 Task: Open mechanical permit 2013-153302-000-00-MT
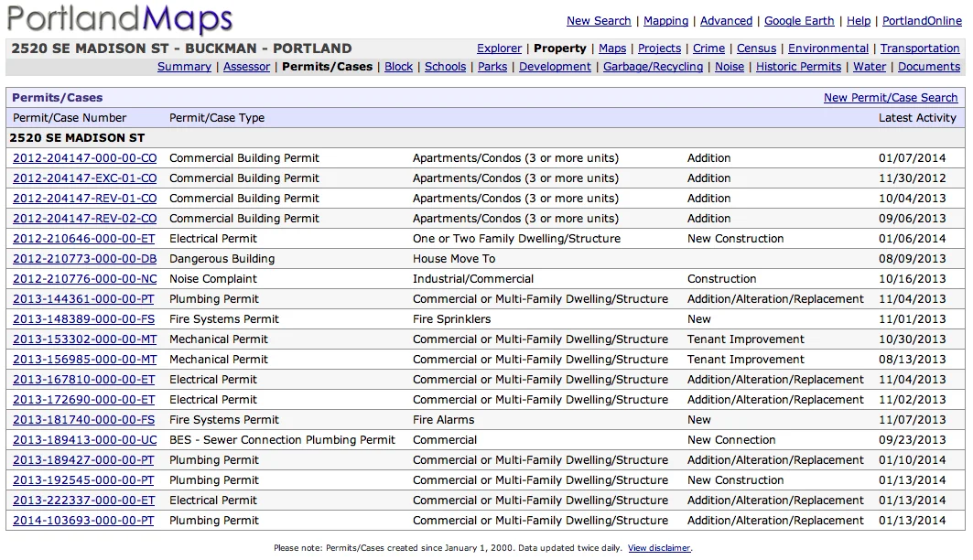click(x=84, y=339)
